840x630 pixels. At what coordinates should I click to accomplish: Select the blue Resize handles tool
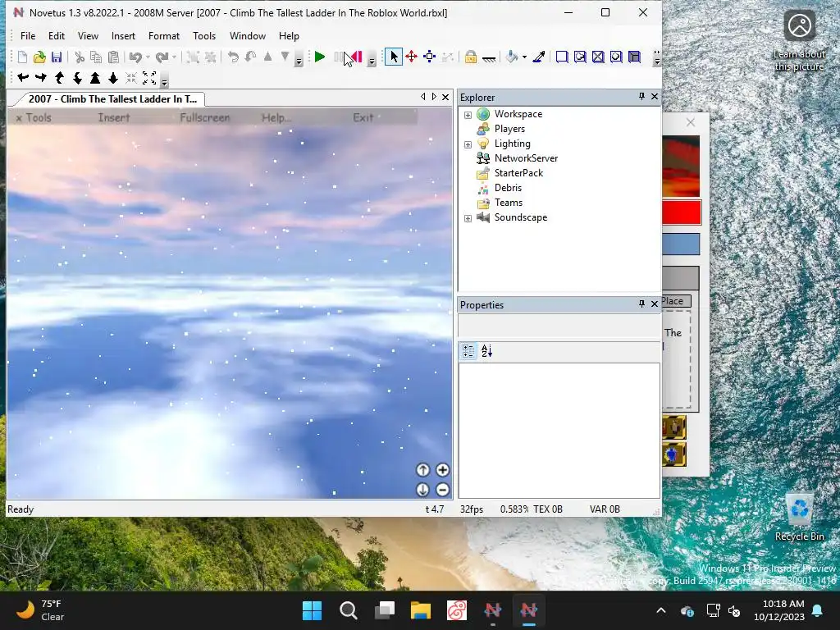click(x=430, y=57)
